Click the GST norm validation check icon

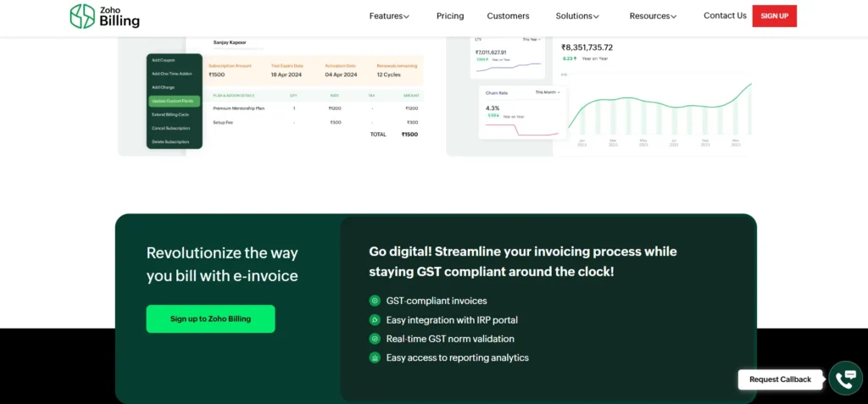coord(375,339)
